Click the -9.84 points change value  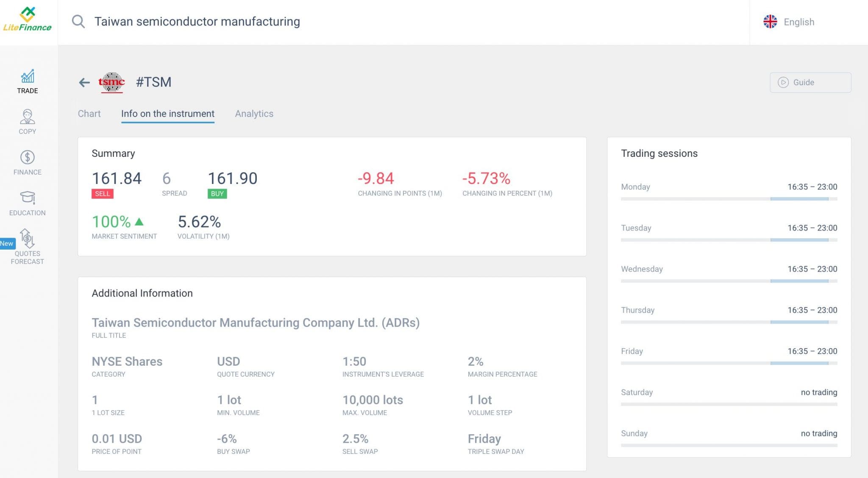376,178
